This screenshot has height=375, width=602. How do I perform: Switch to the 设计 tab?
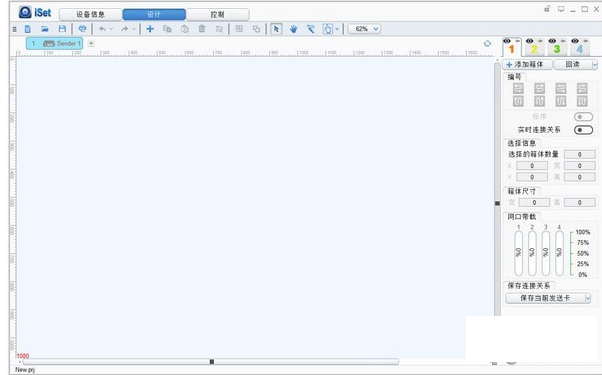point(154,15)
